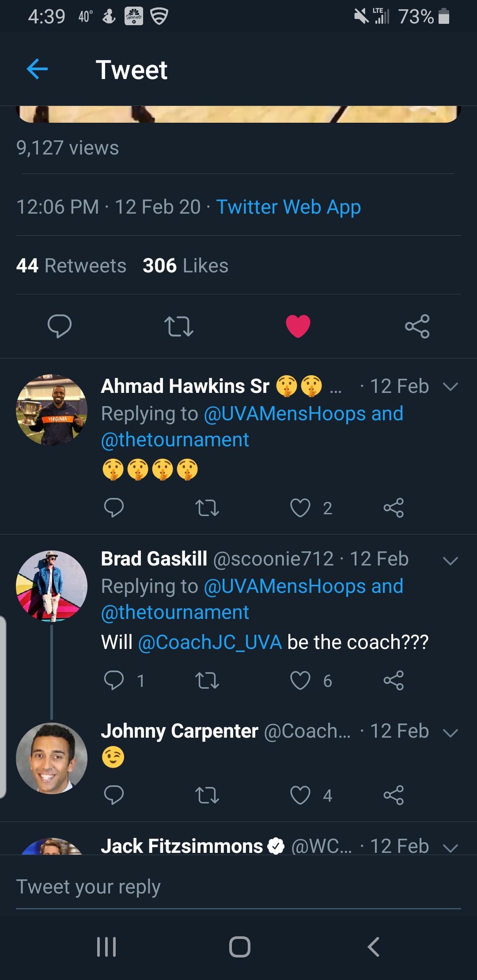The height and width of the screenshot is (980, 477).
Task: Open the @CoachJC_UVA mention link
Action: pos(210,642)
